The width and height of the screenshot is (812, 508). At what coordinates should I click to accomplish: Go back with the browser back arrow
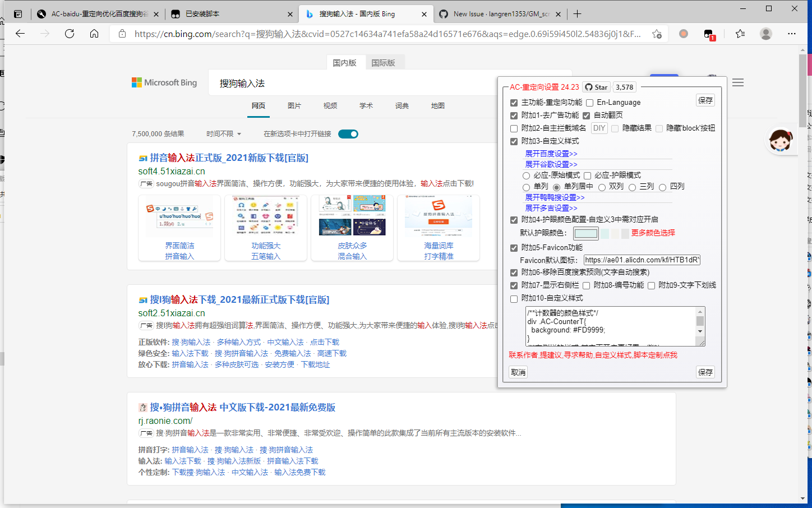coord(20,34)
